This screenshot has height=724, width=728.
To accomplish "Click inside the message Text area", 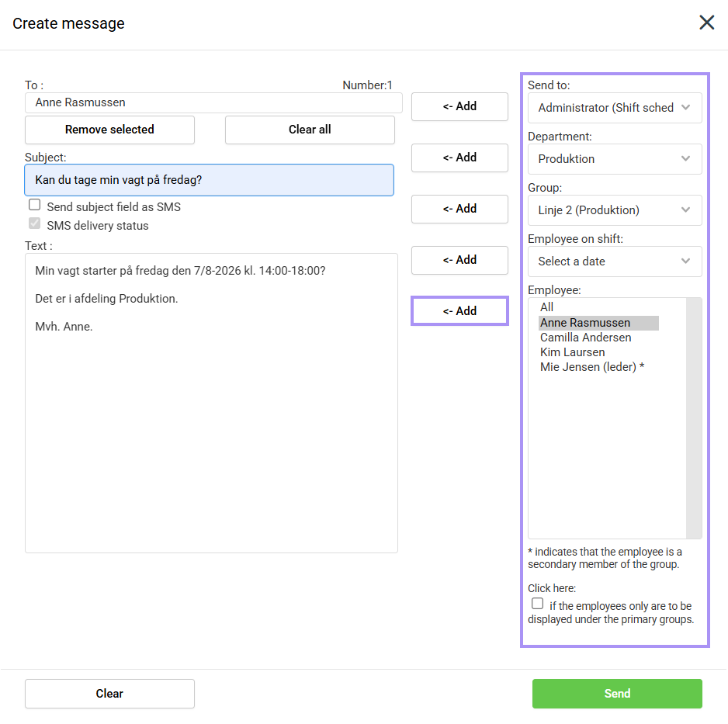I will click(211, 403).
